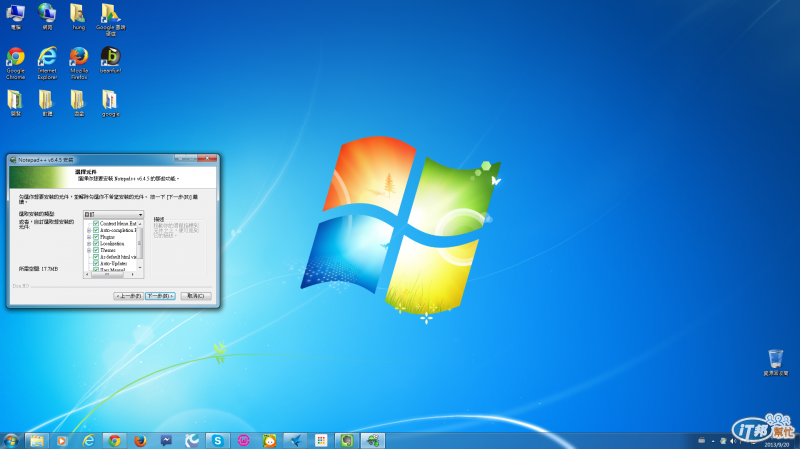The image size is (800, 449).
Task: Uncheck the As default html viewer option
Action: 96,257
